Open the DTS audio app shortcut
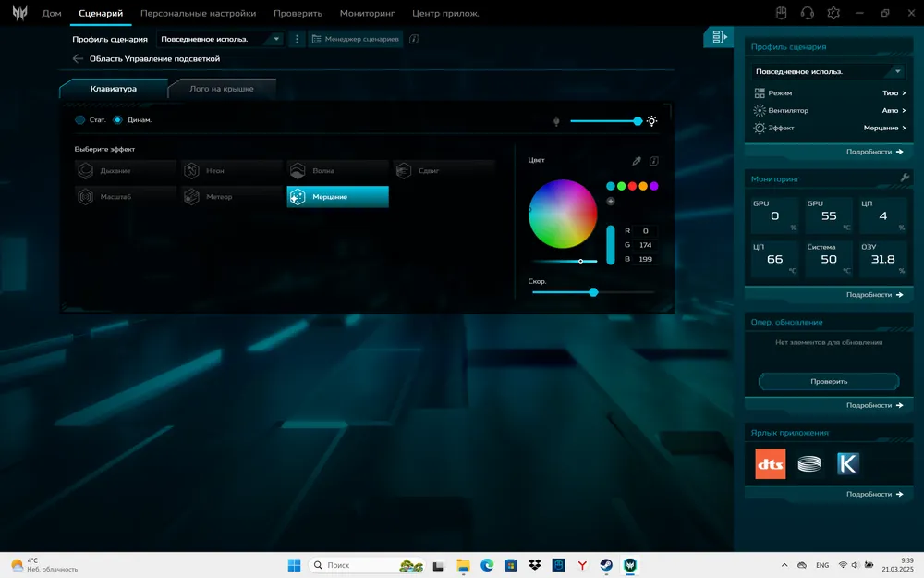The image size is (924, 578). click(x=771, y=463)
